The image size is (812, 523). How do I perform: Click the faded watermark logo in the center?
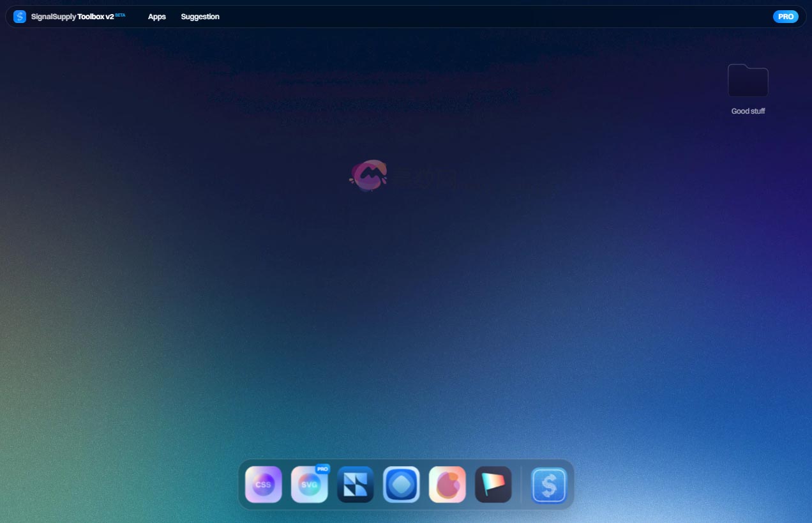pyautogui.click(x=369, y=176)
